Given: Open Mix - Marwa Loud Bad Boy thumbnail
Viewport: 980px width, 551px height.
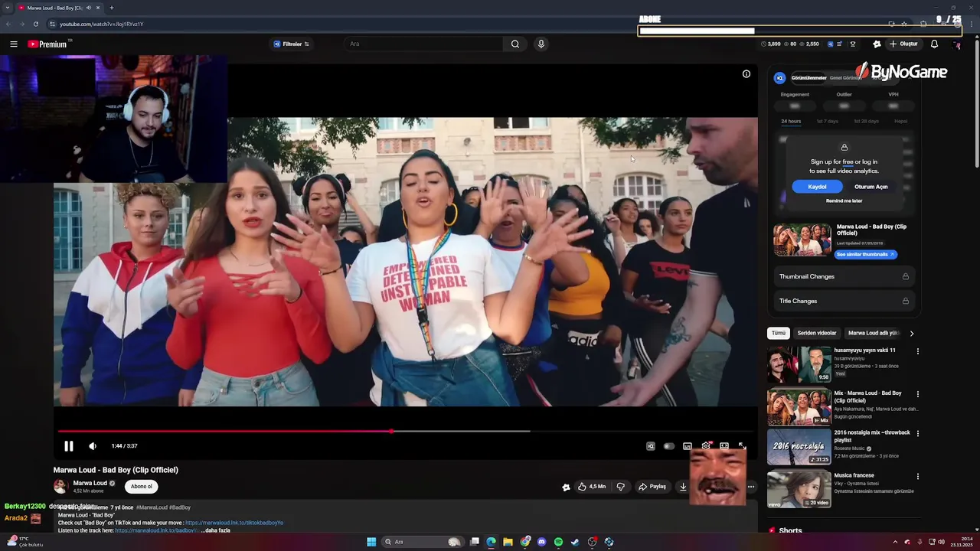Looking at the screenshot, I should [x=799, y=407].
